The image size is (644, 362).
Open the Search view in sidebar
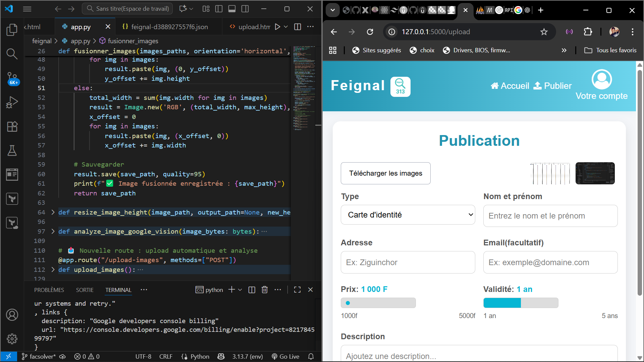(12, 54)
